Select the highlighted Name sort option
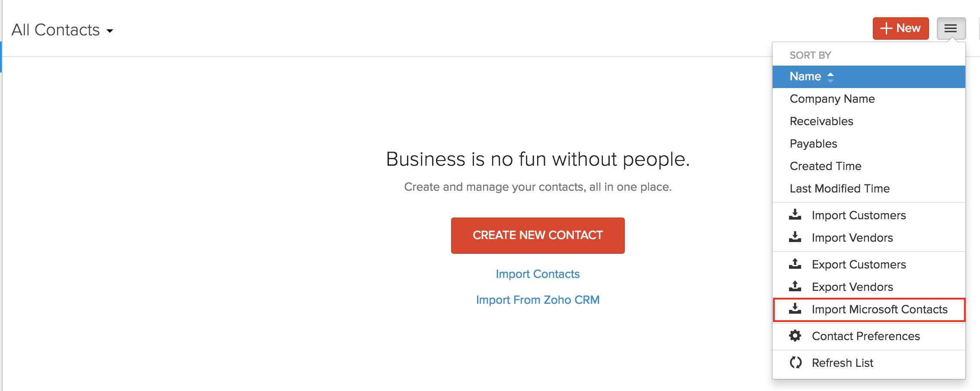 pyautogui.click(x=805, y=76)
